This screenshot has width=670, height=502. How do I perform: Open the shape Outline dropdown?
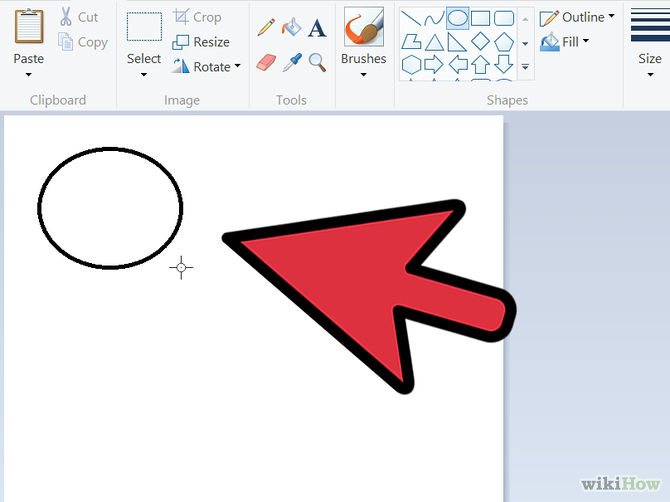point(577,17)
